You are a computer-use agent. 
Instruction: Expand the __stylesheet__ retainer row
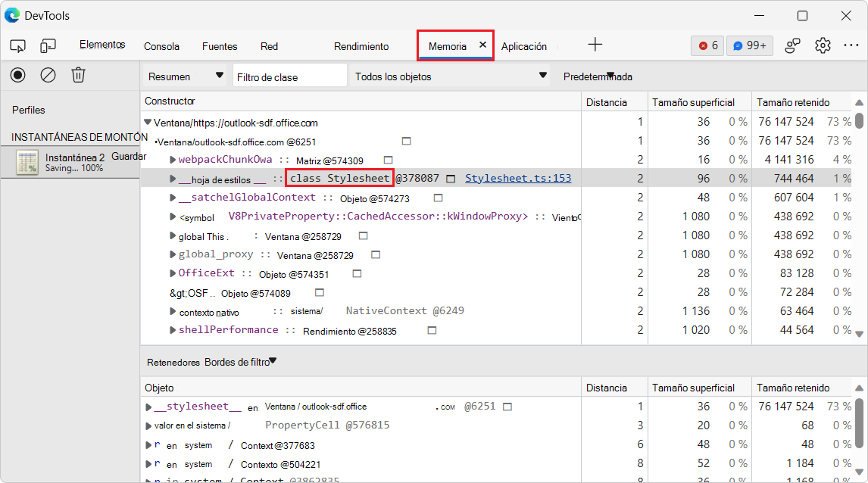[148, 407]
